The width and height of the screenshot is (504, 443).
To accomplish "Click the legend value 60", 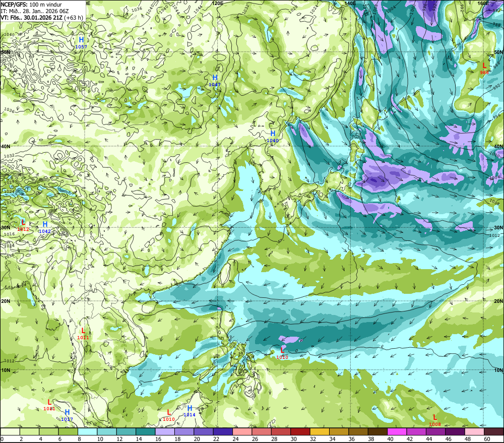I will point(487,439).
